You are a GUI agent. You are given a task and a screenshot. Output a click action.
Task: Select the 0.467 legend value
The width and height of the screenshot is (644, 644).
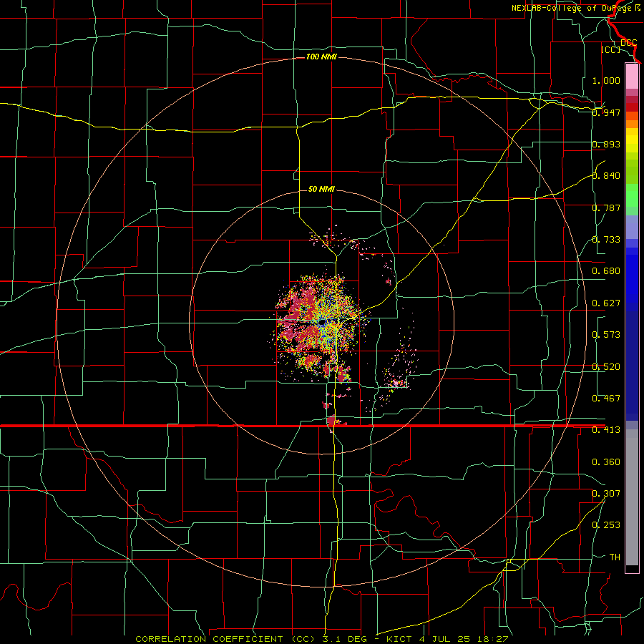[x=606, y=399]
